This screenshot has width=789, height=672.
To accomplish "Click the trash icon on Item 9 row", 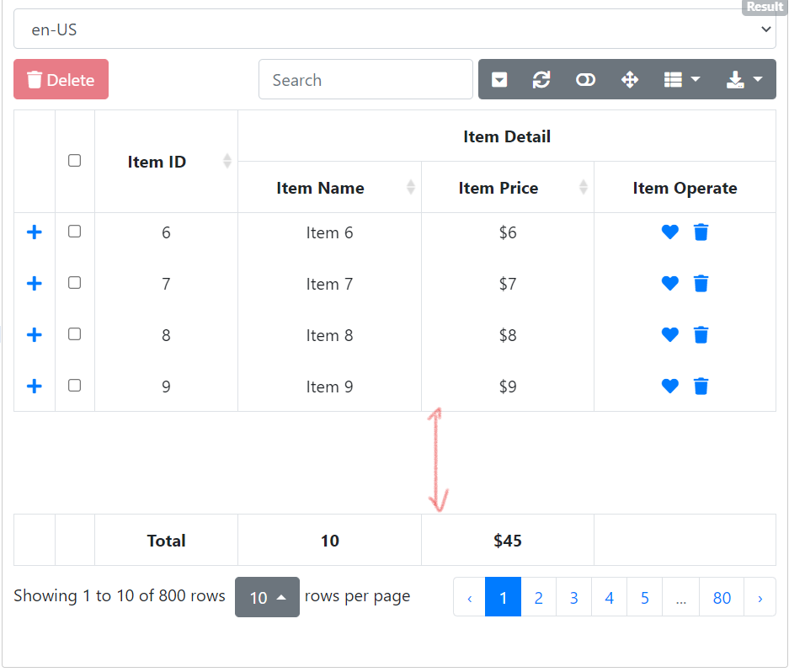I will pyautogui.click(x=701, y=387).
